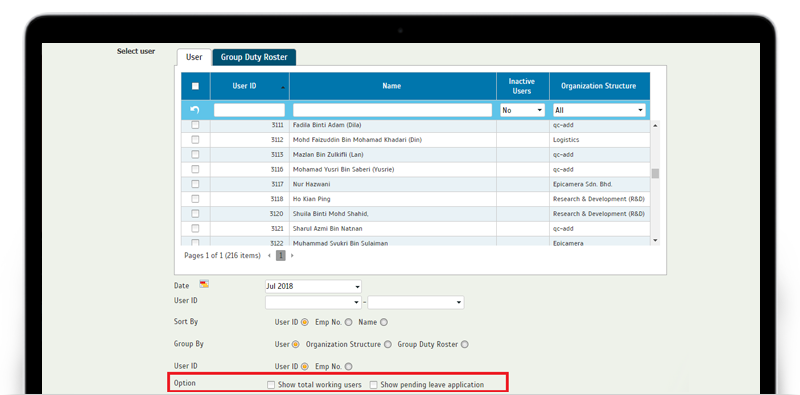Image resolution: width=800 pixels, height=395 pixels.
Task: Select User ID radio in bottom User ID row
Action: [x=305, y=366]
